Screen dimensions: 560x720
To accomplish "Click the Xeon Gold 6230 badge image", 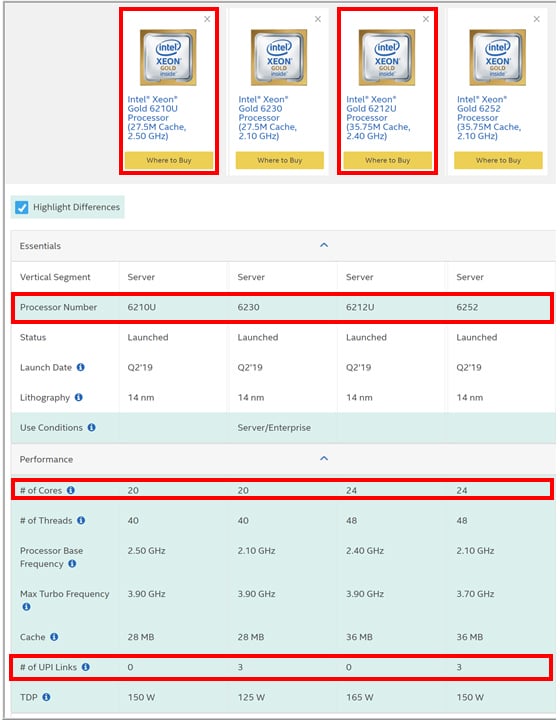I will coord(279,57).
